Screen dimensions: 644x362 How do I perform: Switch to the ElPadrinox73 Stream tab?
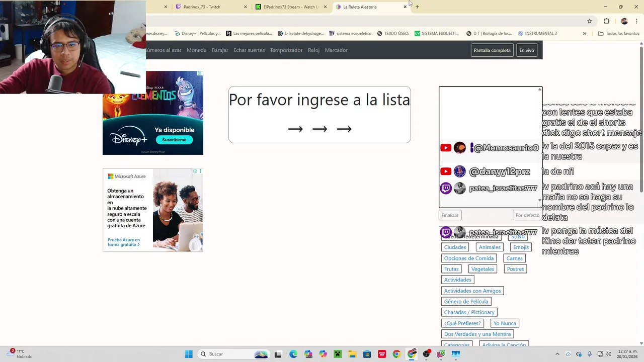pos(291,7)
